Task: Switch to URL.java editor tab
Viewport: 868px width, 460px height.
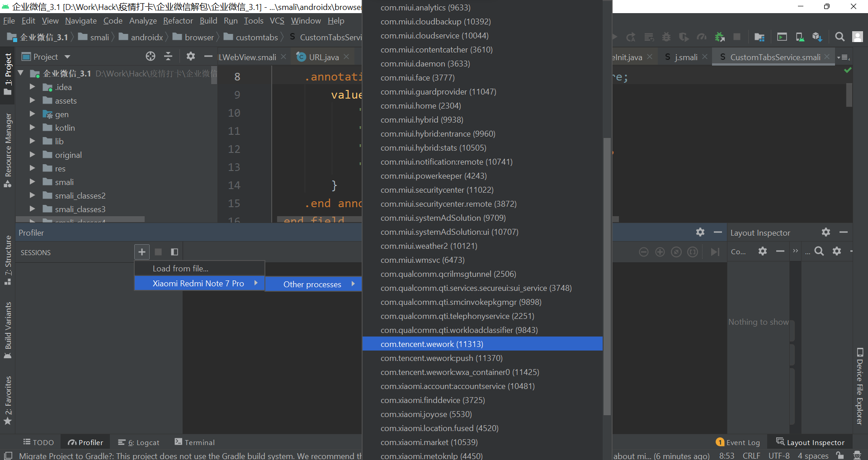Action: [323, 57]
